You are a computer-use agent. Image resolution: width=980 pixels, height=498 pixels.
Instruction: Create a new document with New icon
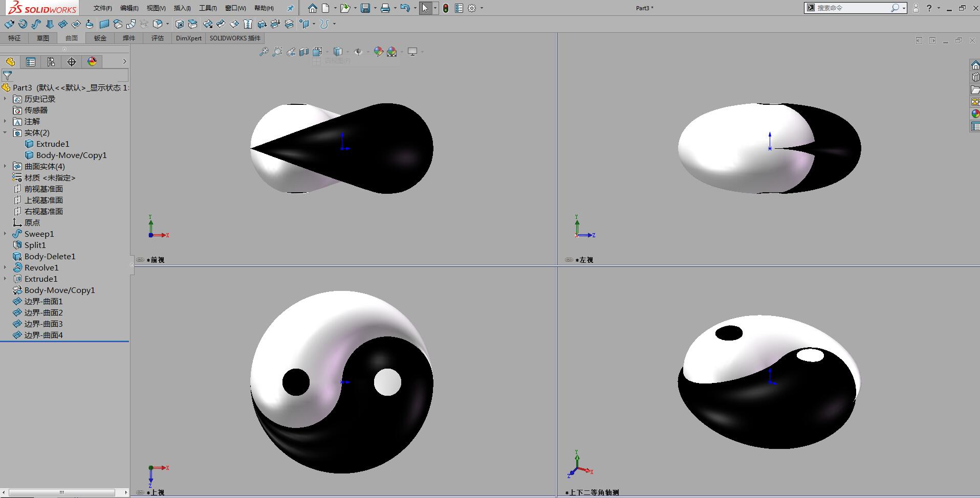(x=325, y=8)
